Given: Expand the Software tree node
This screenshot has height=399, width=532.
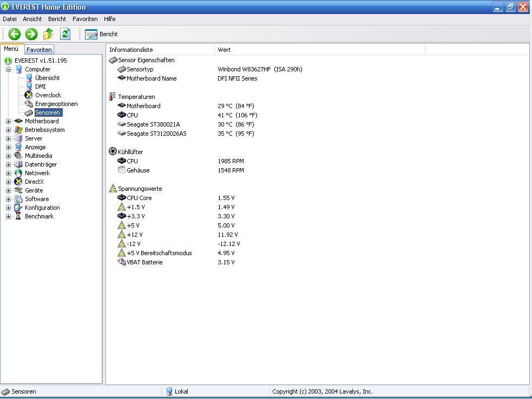Looking at the screenshot, I should (x=8, y=199).
